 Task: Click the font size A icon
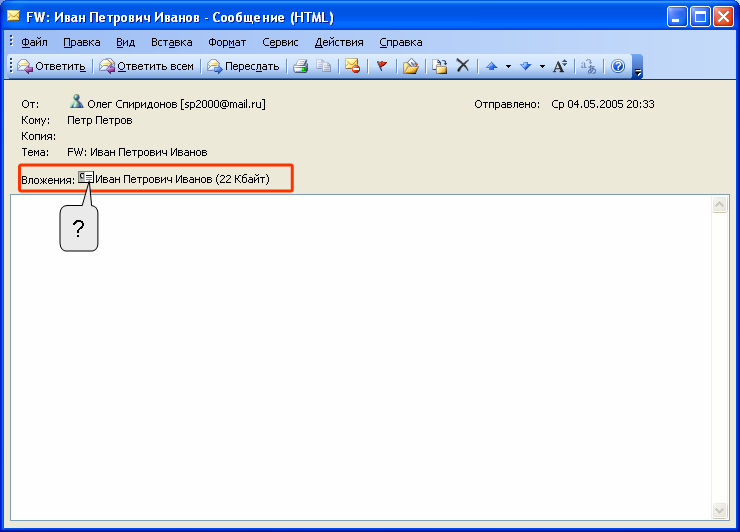560,66
